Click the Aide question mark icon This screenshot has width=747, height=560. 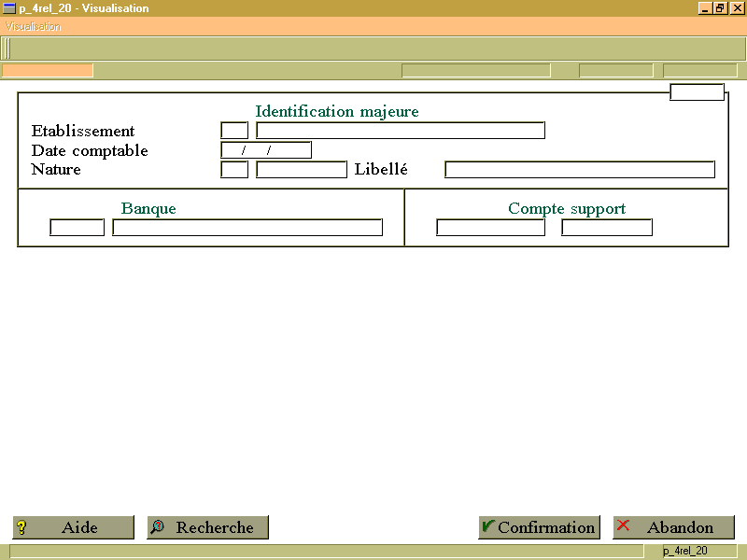click(x=21, y=527)
